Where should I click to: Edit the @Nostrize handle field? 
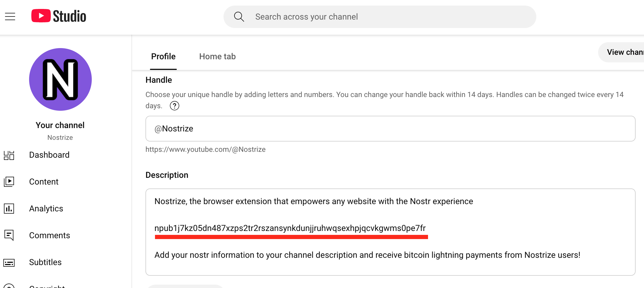(390, 129)
